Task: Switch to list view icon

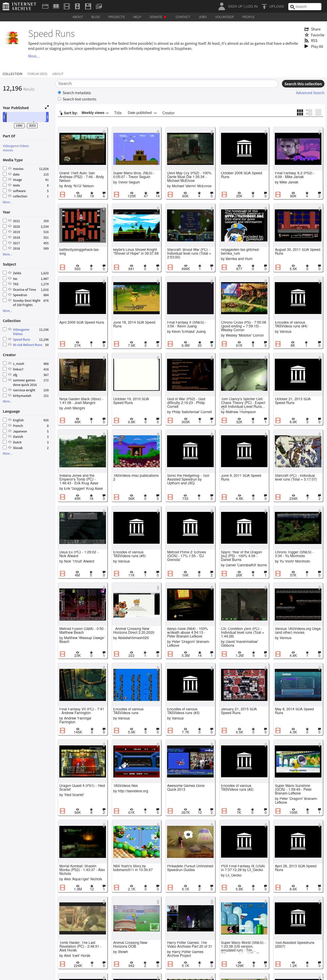Action: click(309, 113)
